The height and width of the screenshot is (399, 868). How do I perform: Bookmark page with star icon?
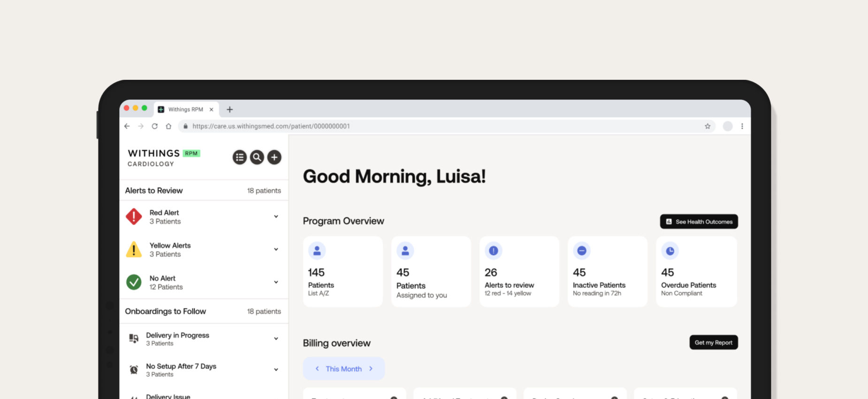708,126
